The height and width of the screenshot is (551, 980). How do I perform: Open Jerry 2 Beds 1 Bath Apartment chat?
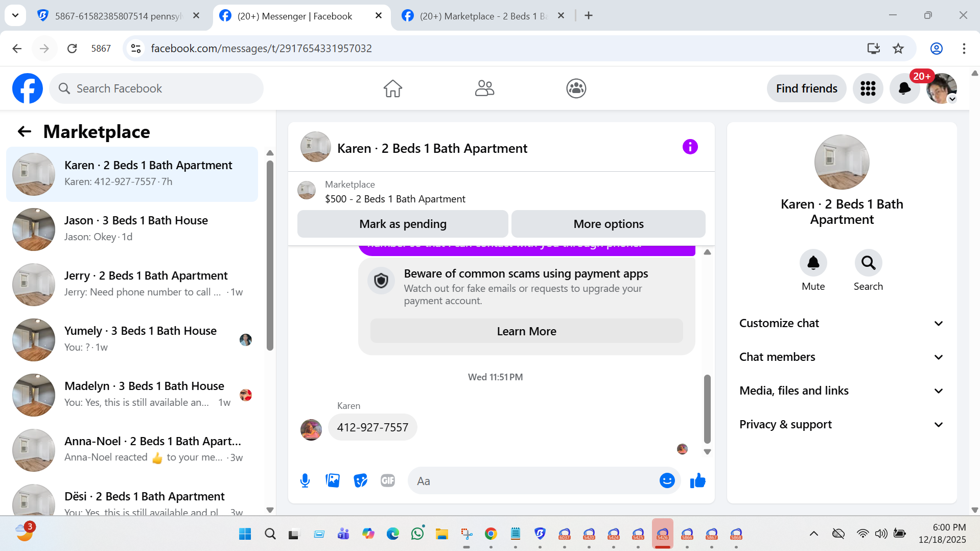[x=132, y=285]
